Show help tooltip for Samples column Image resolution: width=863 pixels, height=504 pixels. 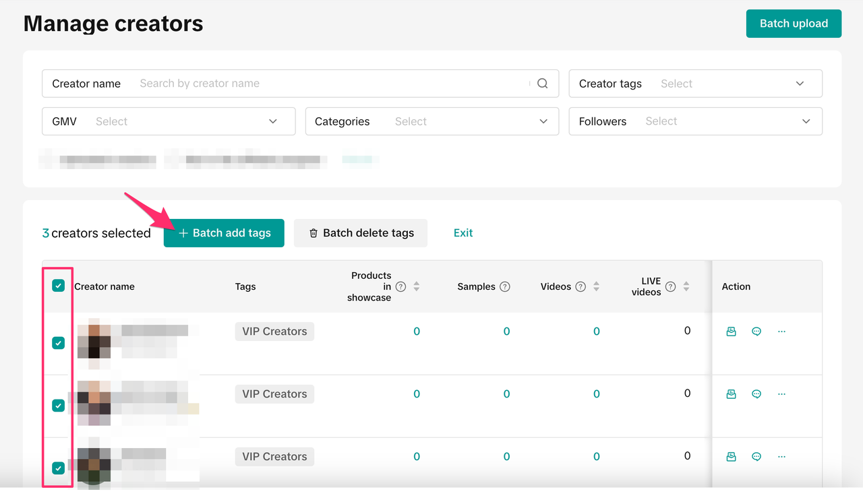point(504,286)
